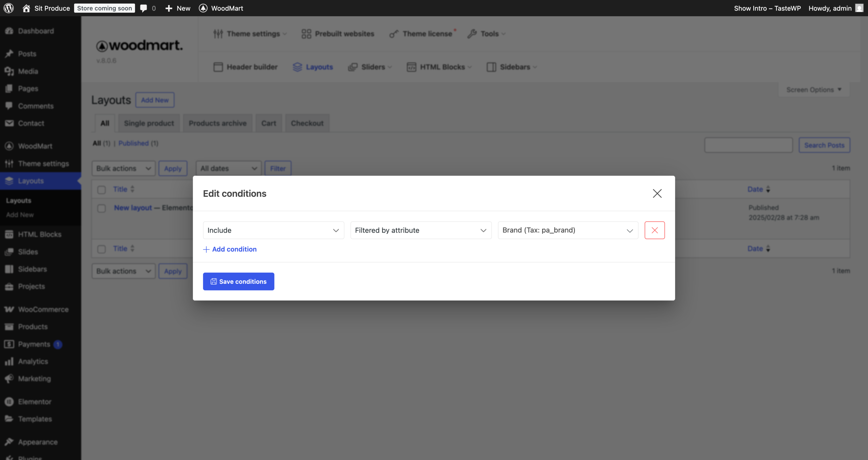
Task: Click the plus New icon in admin bar
Action: (x=169, y=8)
